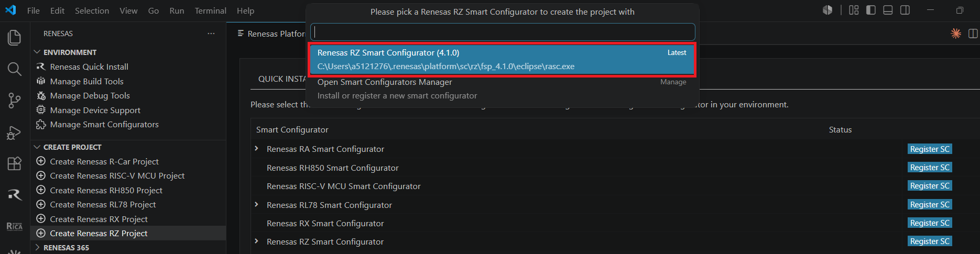Split the editor to the right
Image resolution: width=980 pixels, height=254 pixels.
[x=973, y=34]
